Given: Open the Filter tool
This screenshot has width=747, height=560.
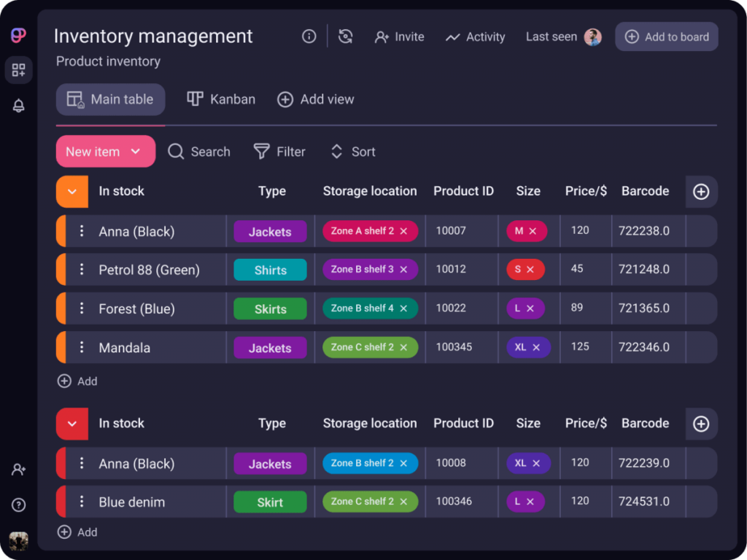Looking at the screenshot, I should [279, 152].
